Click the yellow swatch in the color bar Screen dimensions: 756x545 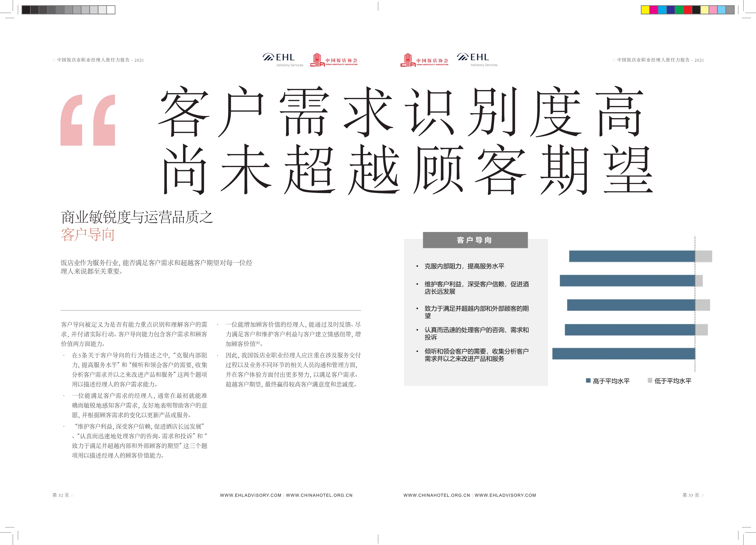point(645,10)
